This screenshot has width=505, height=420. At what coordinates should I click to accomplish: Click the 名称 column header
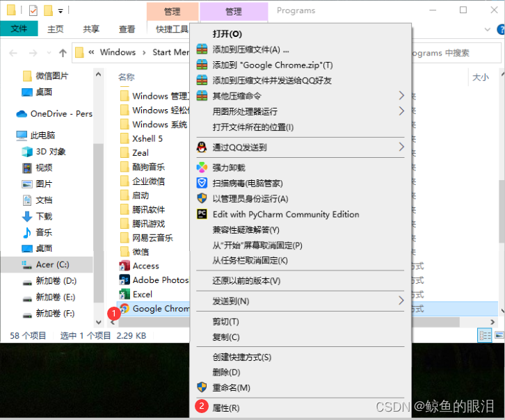[x=127, y=77]
